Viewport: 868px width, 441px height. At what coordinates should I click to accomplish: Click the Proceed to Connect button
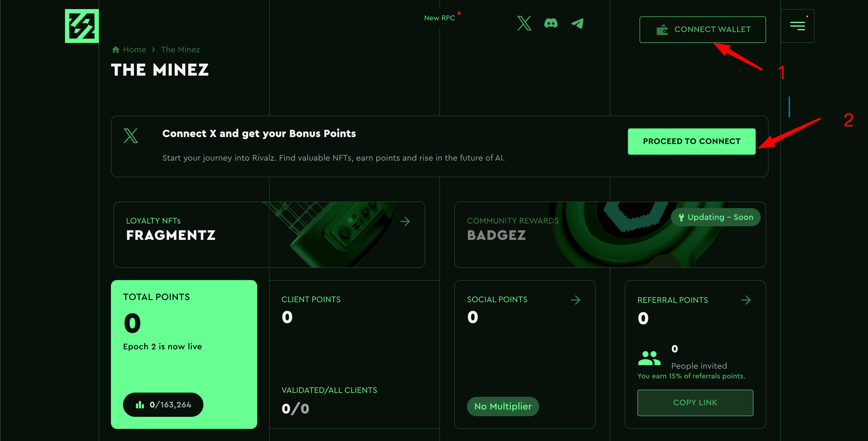691,141
